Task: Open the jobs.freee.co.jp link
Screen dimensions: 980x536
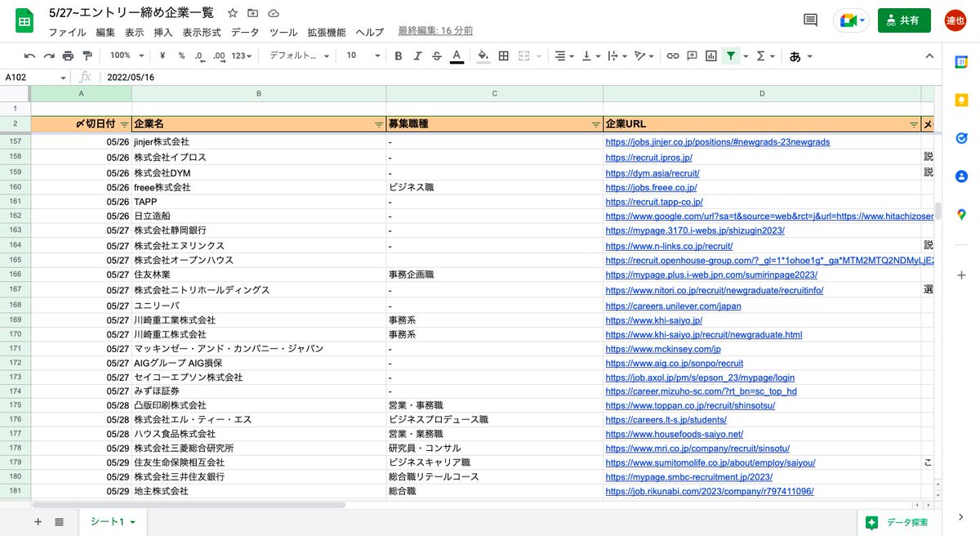Action: click(651, 187)
